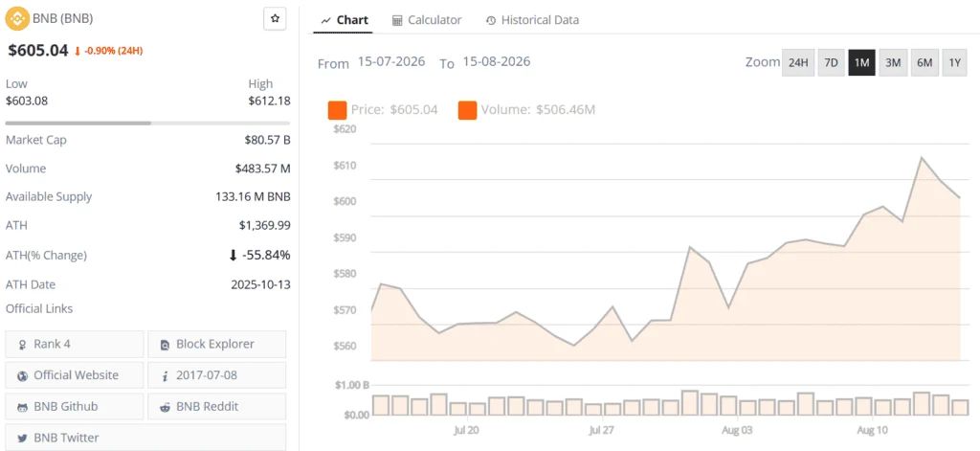The height and width of the screenshot is (451, 980).
Task: Click the Twitter bird icon
Action: (x=23, y=438)
